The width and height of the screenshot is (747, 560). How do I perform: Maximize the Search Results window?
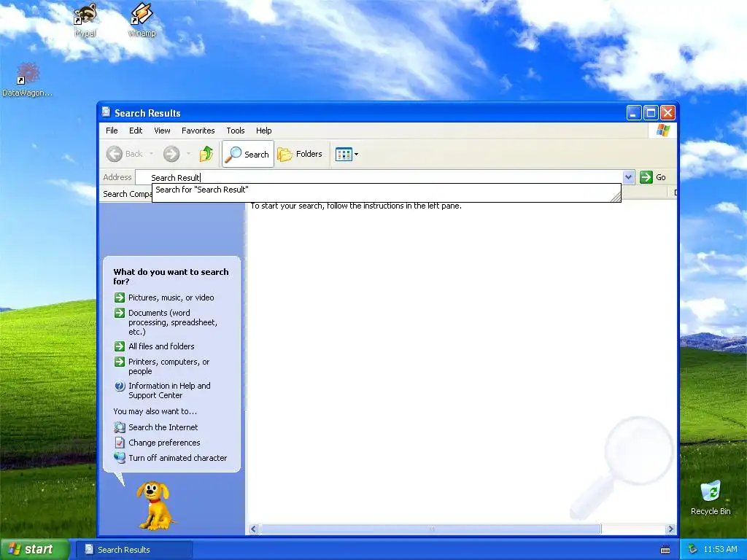[651, 113]
